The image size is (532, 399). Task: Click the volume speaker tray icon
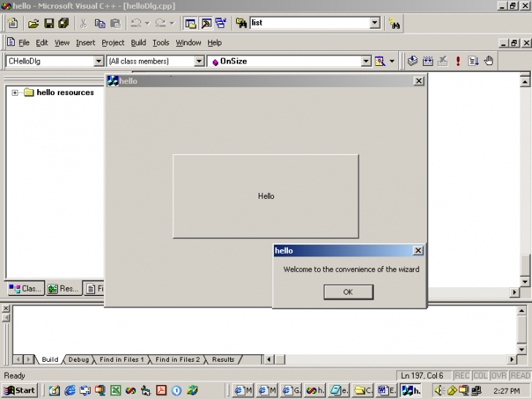[x=439, y=391]
